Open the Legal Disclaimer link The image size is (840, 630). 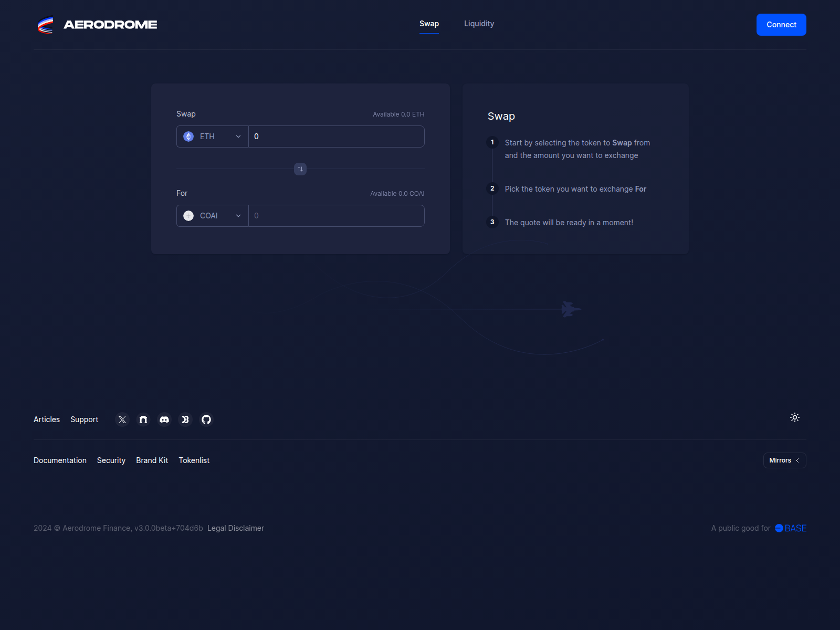tap(236, 528)
